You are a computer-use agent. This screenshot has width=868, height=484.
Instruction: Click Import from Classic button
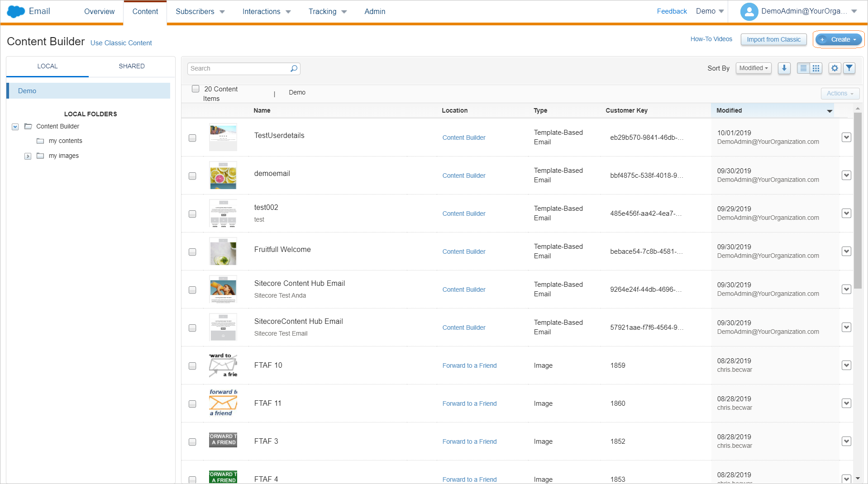(773, 40)
